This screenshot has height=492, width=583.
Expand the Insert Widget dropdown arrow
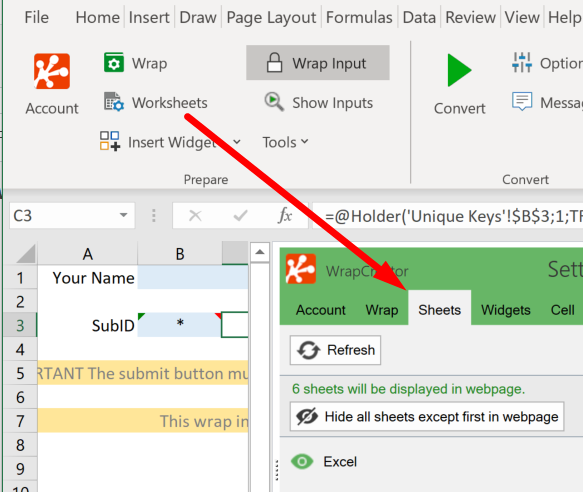237,142
